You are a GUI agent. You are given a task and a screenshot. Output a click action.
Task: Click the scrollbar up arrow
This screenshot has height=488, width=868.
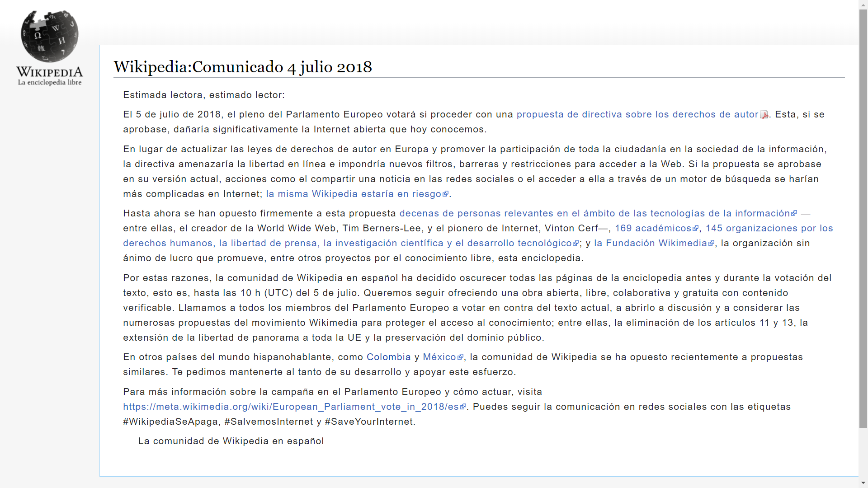[863, 4]
